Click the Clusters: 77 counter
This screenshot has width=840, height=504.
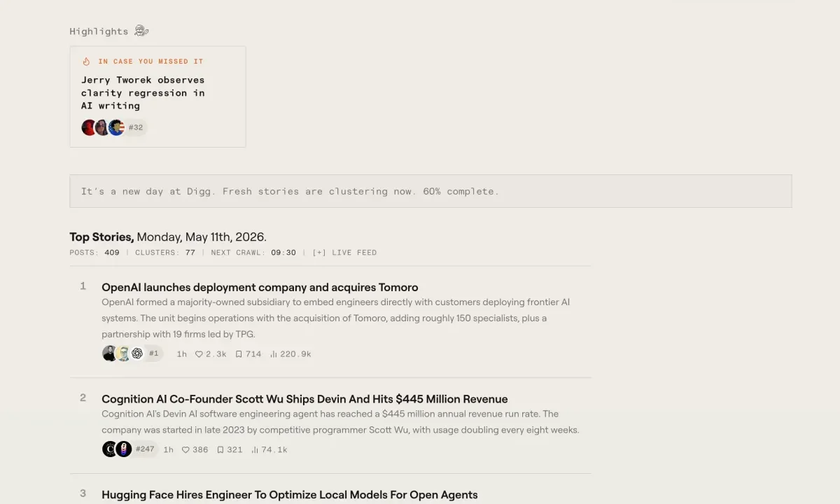165,253
